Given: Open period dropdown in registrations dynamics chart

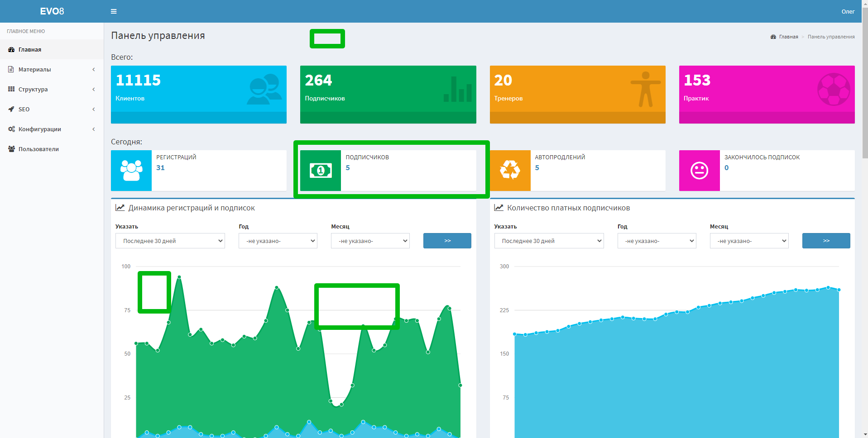Looking at the screenshot, I should coord(170,241).
